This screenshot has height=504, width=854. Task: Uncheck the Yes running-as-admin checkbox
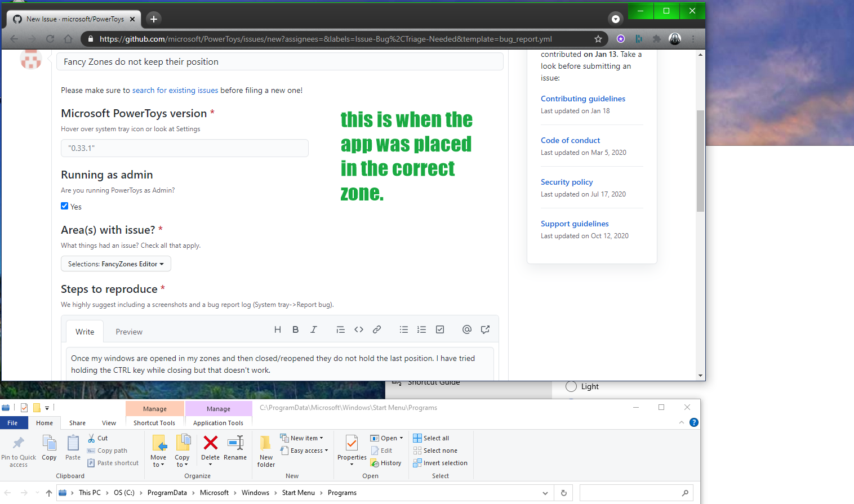pos(65,206)
